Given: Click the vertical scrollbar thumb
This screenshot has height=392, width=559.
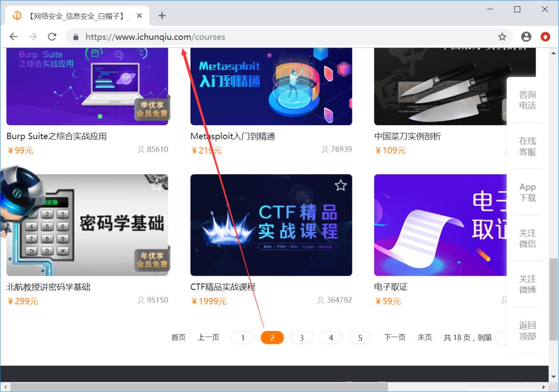Looking at the screenshot, I should click(554, 299).
